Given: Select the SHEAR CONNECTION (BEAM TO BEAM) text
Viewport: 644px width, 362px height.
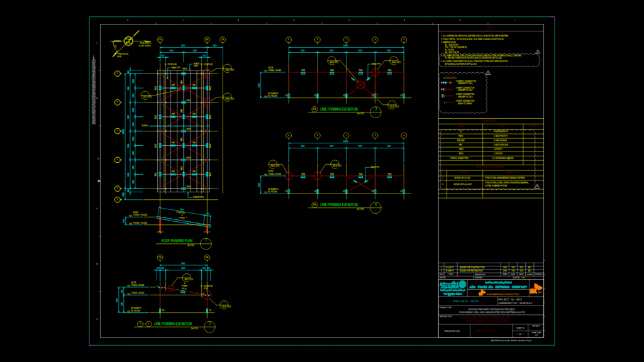Looking at the screenshot, I should 465,102.
